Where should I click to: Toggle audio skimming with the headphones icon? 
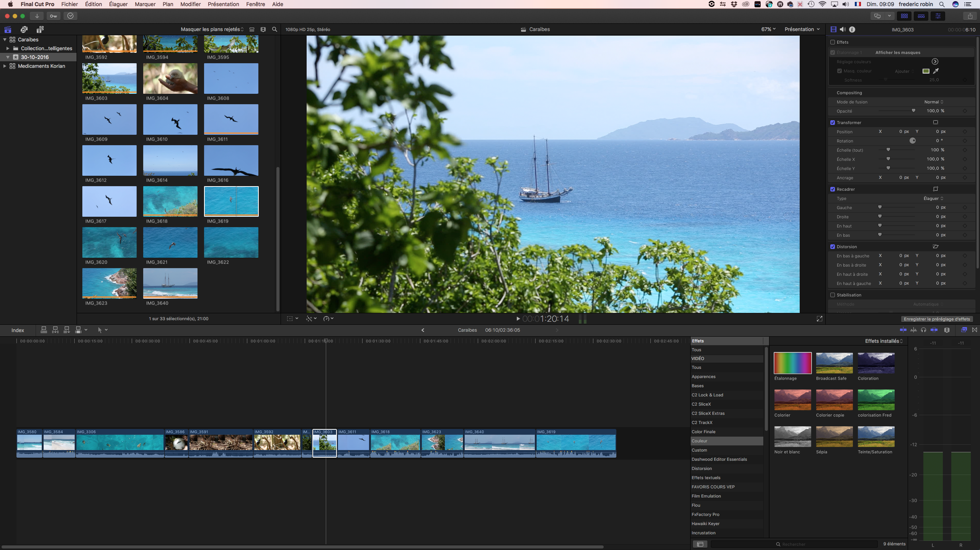924,330
